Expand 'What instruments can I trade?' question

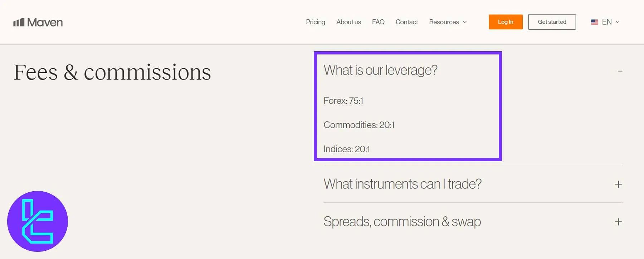tap(402, 184)
